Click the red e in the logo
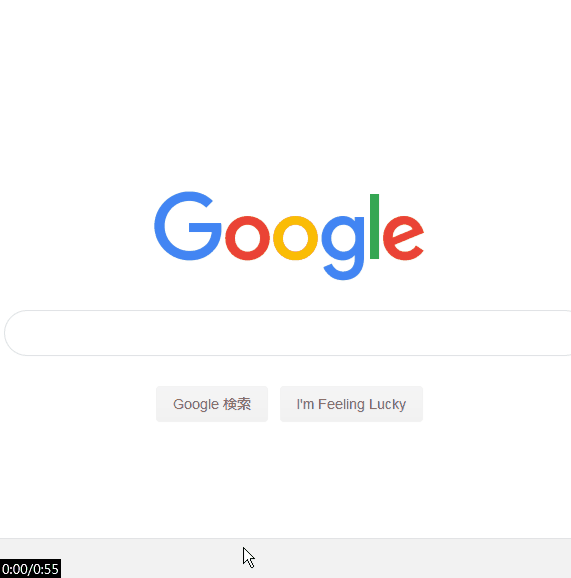 [x=404, y=238]
